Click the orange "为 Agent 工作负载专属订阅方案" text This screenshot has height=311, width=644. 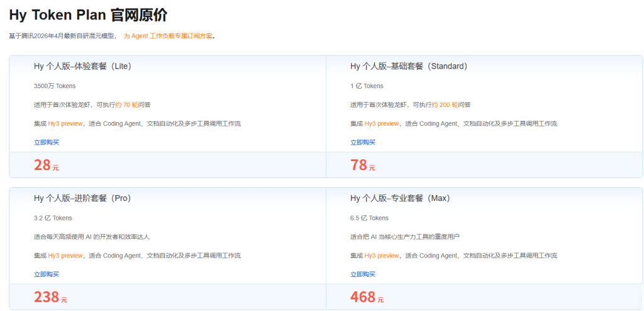click(168, 36)
